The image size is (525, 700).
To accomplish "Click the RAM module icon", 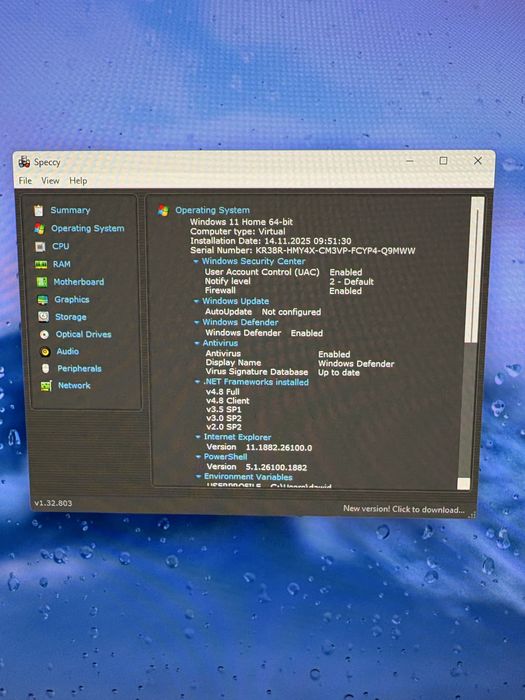I will pos(41,264).
